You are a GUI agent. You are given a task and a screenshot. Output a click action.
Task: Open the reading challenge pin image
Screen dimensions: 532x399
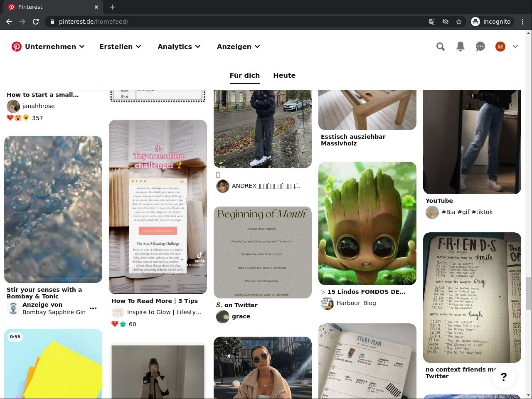158,207
